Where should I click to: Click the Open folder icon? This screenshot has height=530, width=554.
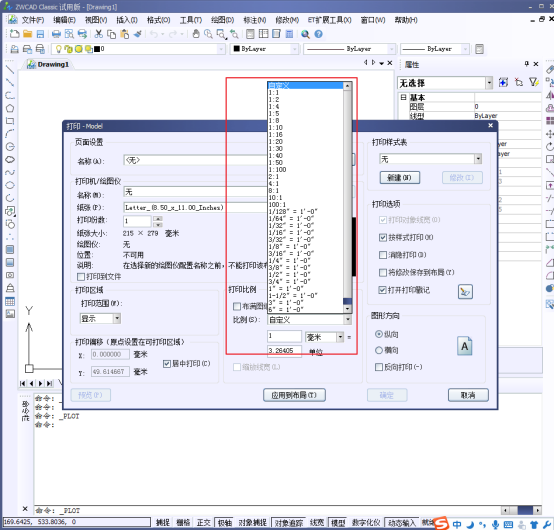coord(27,34)
